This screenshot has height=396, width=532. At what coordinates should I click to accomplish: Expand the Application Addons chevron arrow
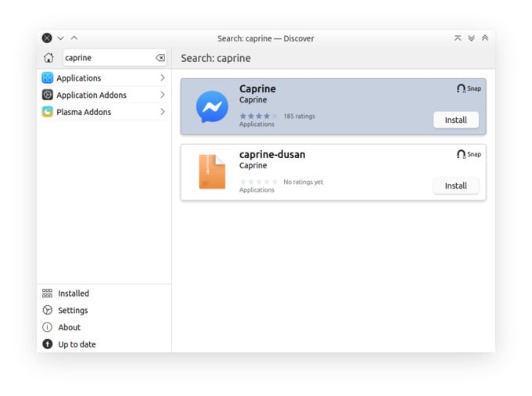tap(163, 95)
